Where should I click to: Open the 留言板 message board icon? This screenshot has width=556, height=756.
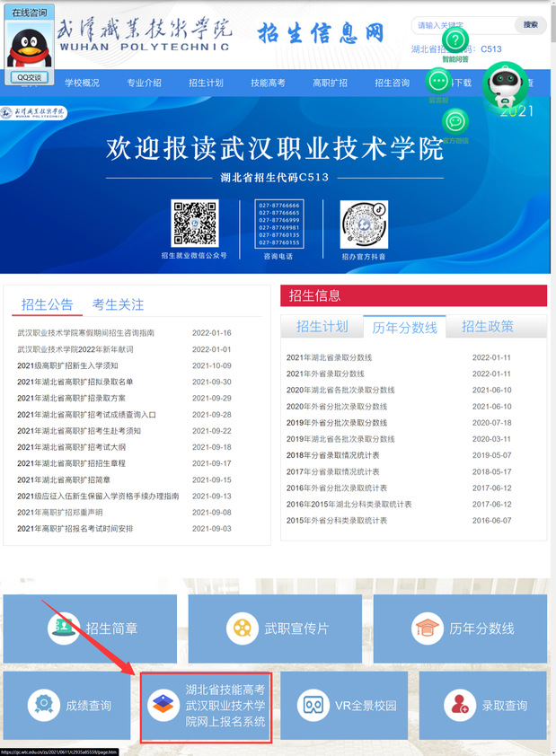(x=438, y=81)
